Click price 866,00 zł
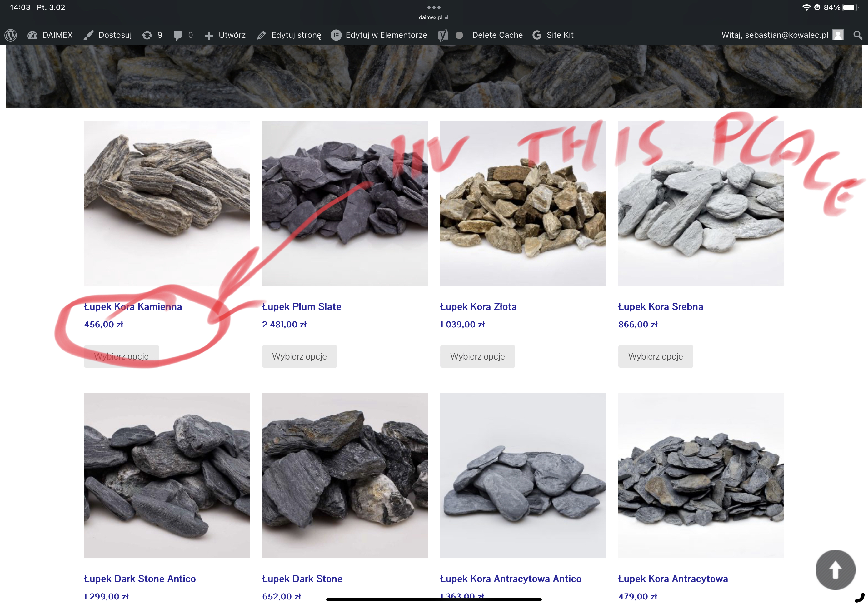The image size is (868, 606). [638, 324]
